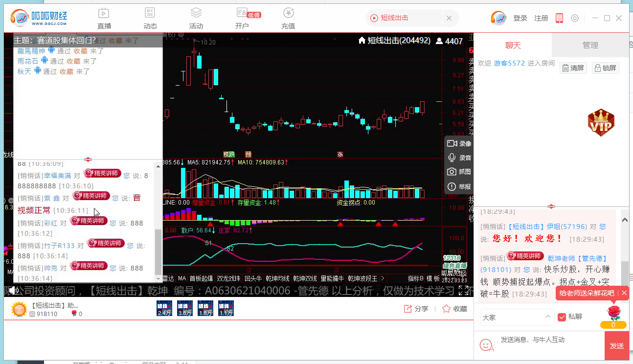The width and height of the screenshot is (633, 364).
Task: Select the 聊天 chat tab
Action: tap(513, 45)
